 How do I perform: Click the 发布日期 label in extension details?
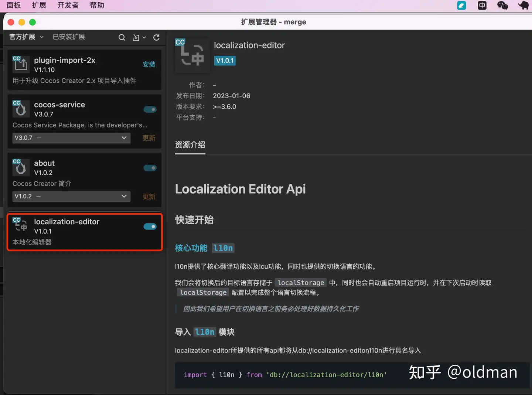tap(190, 96)
